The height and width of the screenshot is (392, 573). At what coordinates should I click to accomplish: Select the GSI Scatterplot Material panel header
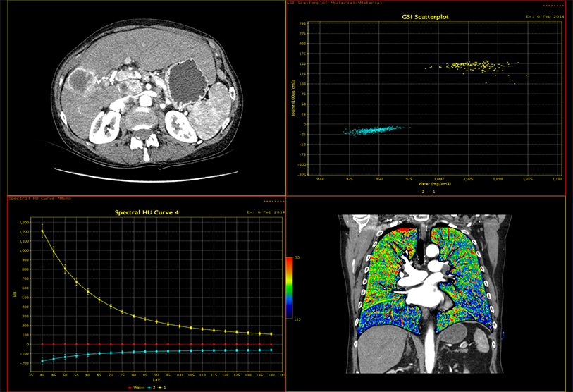click(x=335, y=3)
